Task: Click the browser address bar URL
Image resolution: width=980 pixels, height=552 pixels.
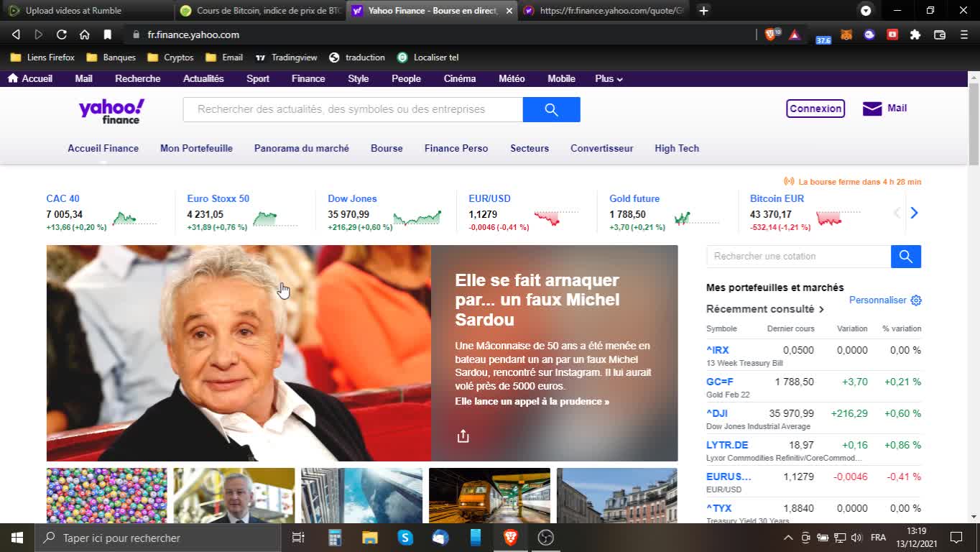Action: [193, 34]
